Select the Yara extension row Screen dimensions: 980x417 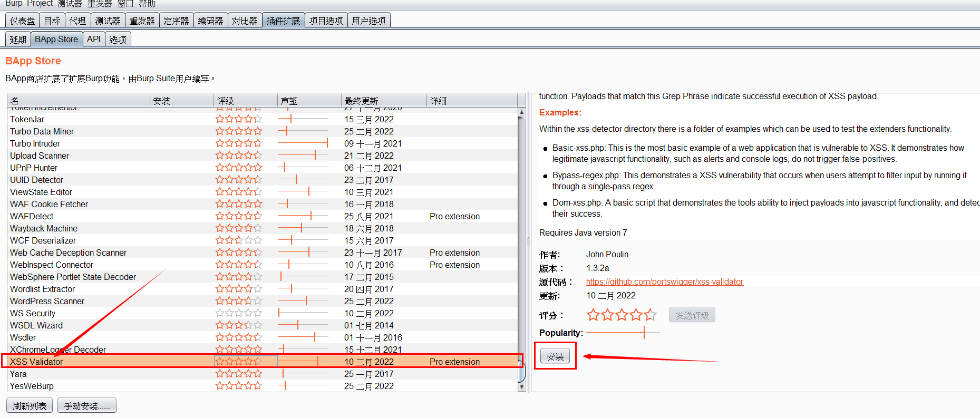[x=263, y=374]
